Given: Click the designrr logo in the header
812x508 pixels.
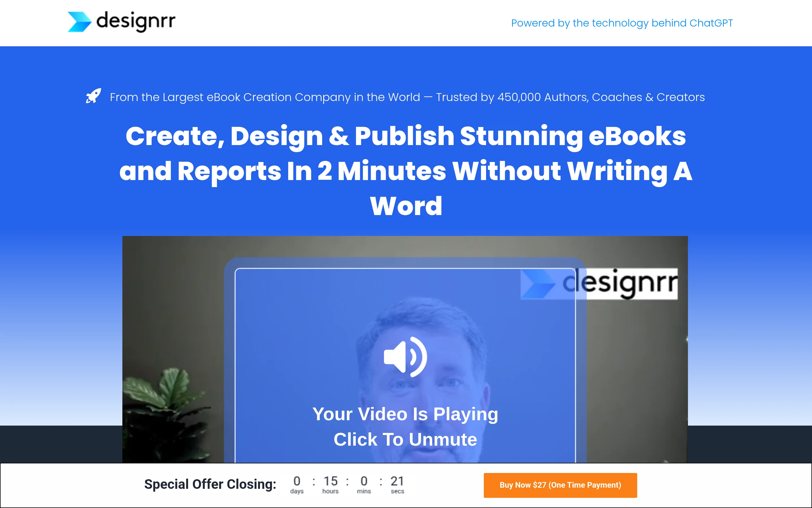Looking at the screenshot, I should 122,22.
